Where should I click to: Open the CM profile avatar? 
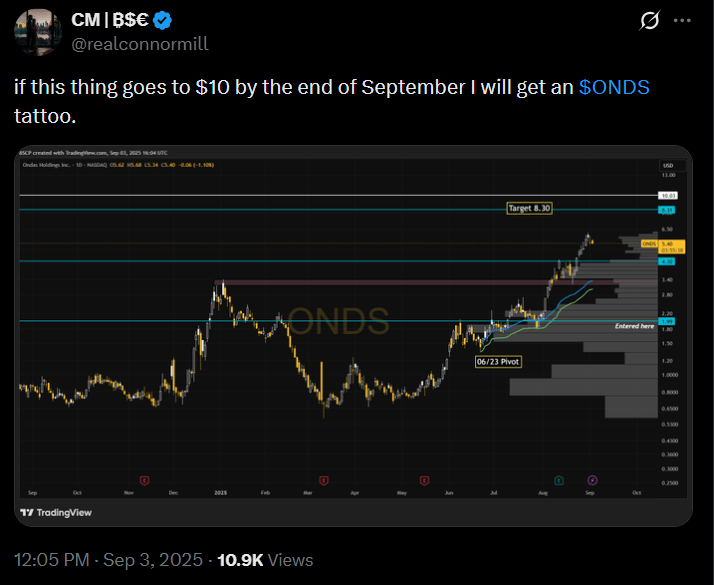coord(38,32)
